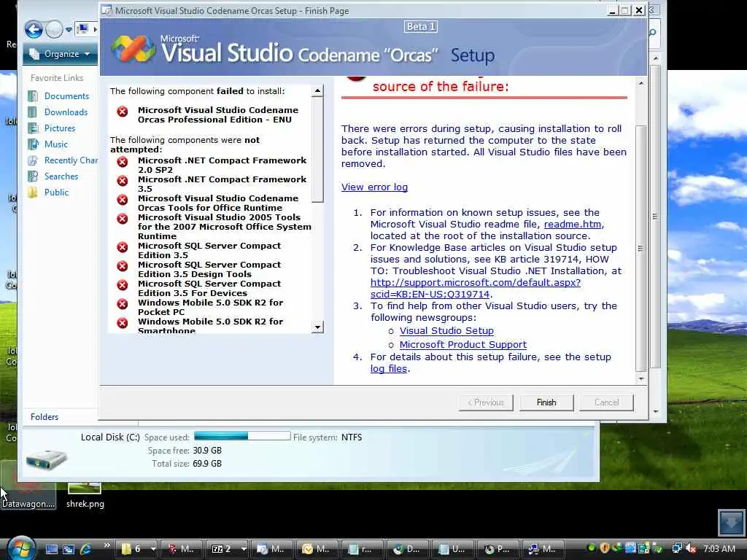Launch Internet Explorer from quick launch
This screenshot has width=747, height=560.
(x=86, y=549)
